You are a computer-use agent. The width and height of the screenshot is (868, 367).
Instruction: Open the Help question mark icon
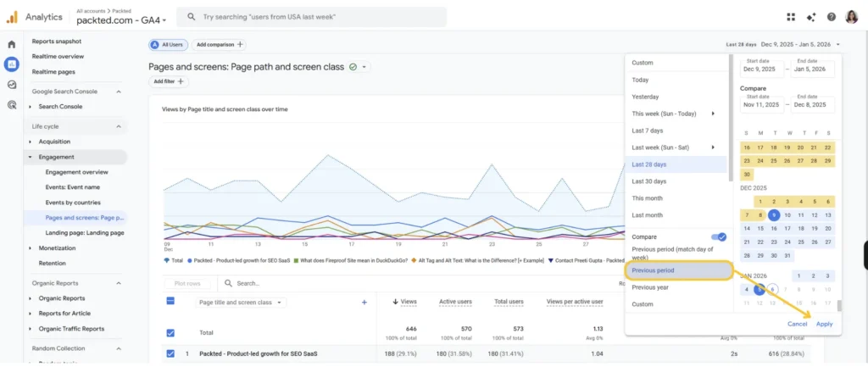[832, 17]
